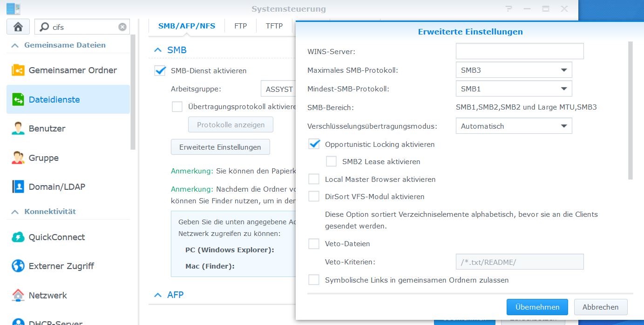Collapse the SMB section
The height and width of the screenshot is (325, 644).
pyautogui.click(x=158, y=50)
